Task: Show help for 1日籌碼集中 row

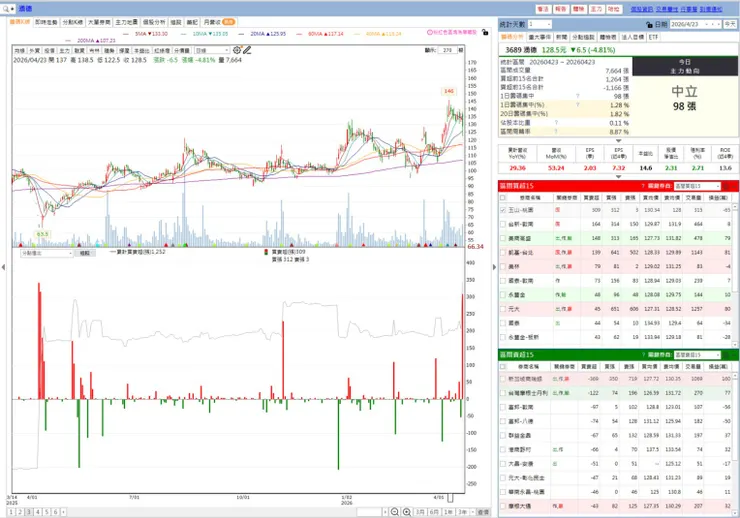Action: coord(577,96)
